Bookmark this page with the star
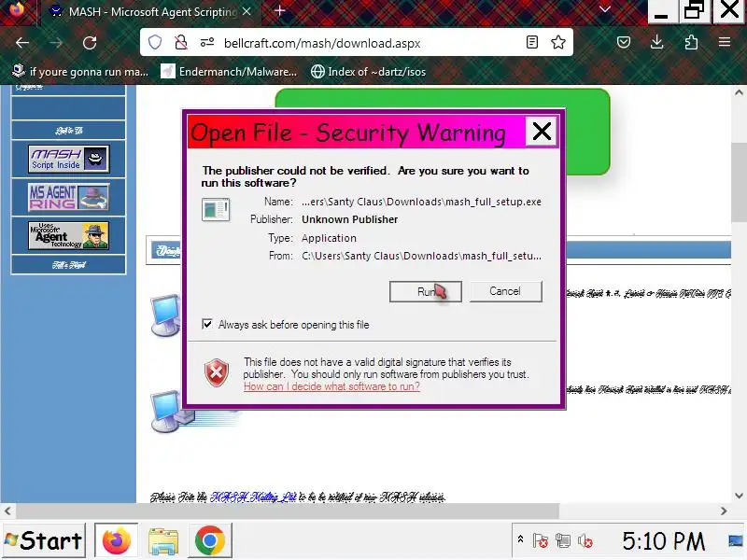 tap(558, 42)
